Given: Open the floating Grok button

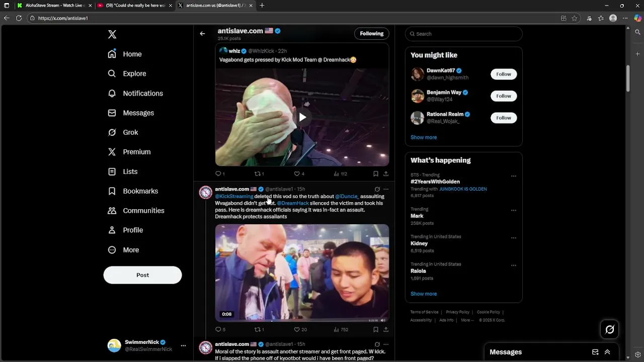Looking at the screenshot, I should pyautogui.click(x=610, y=329).
